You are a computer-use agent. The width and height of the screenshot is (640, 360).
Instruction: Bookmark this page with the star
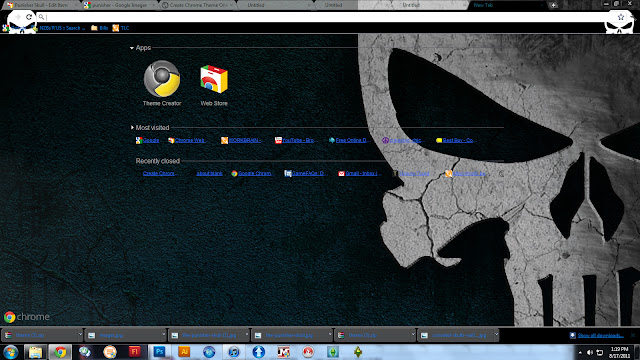click(621, 17)
